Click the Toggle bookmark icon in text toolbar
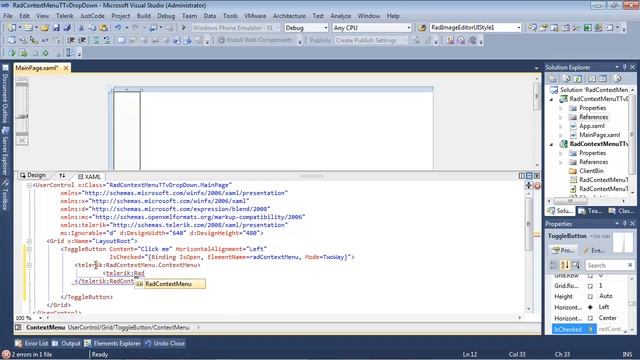 tap(121, 40)
